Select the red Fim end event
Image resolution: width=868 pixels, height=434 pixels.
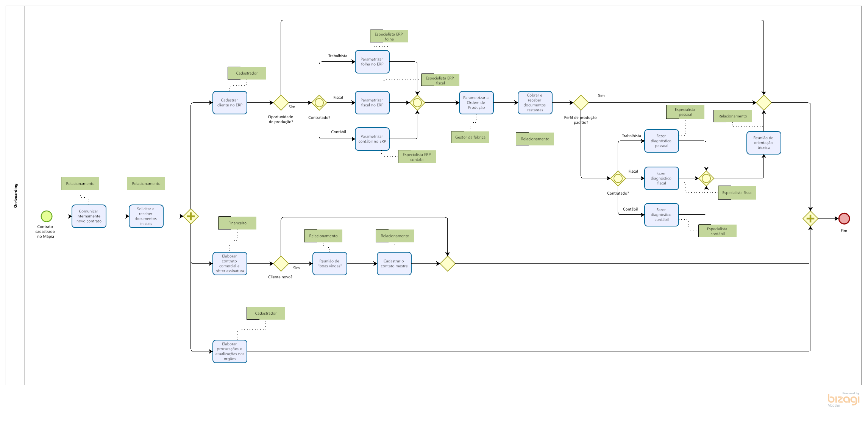point(844,219)
